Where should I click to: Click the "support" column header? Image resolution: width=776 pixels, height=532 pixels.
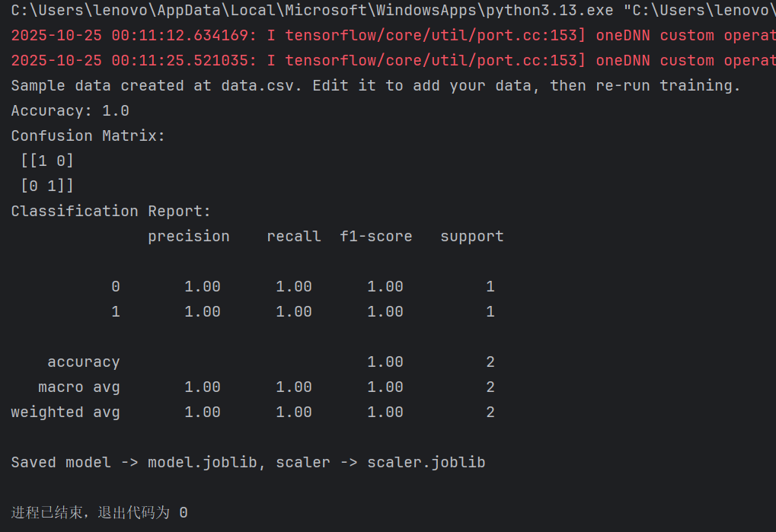click(x=472, y=236)
